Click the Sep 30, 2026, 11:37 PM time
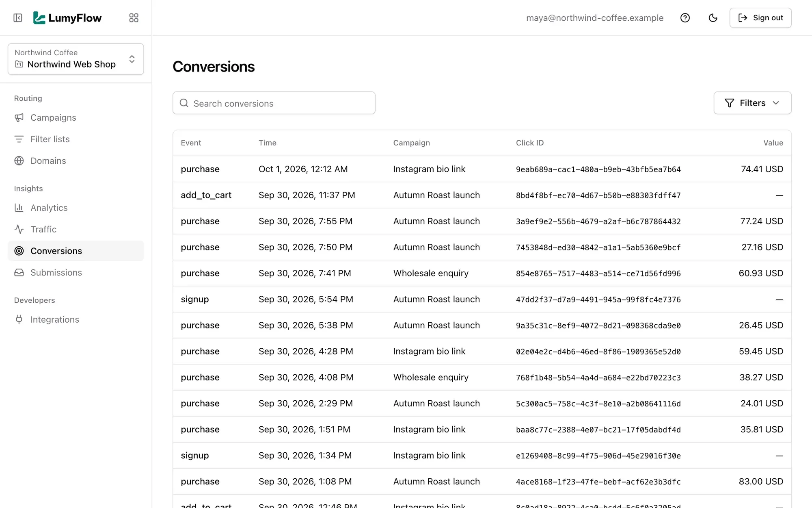The height and width of the screenshot is (508, 812). pyautogui.click(x=307, y=195)
